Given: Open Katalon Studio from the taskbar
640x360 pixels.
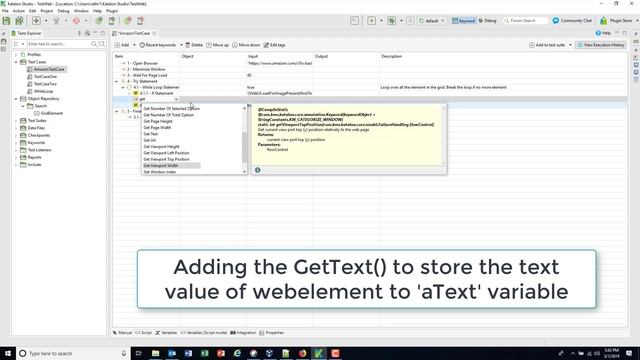Looking at the screenshot, I should click(319, 353).
